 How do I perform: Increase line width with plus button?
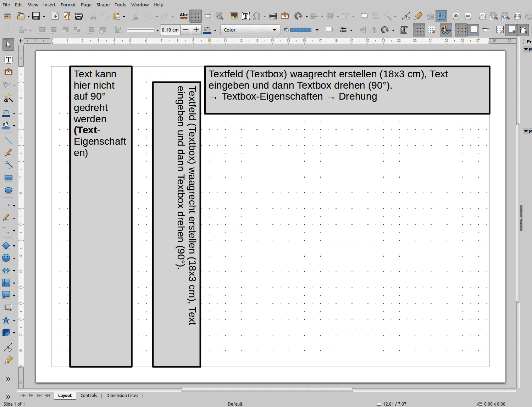point(196,30)
